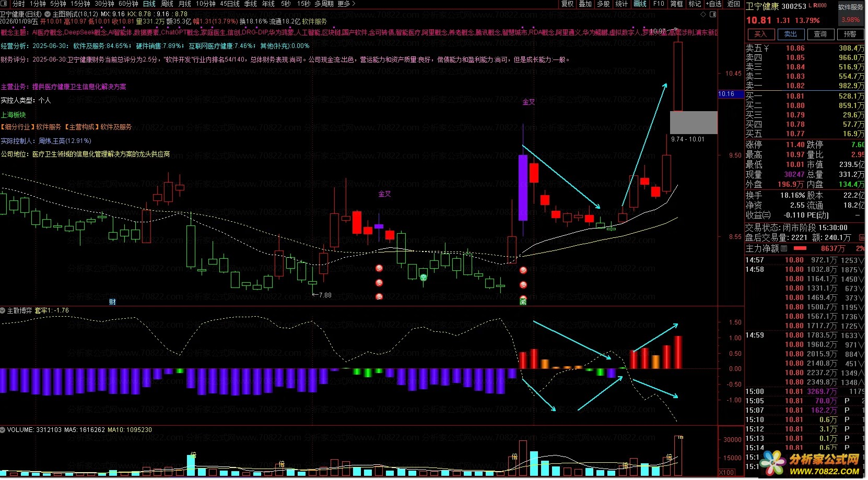
Task: Switch to the 季线 quarterly period
Action: pyautogui.click(x=251, y=4)
